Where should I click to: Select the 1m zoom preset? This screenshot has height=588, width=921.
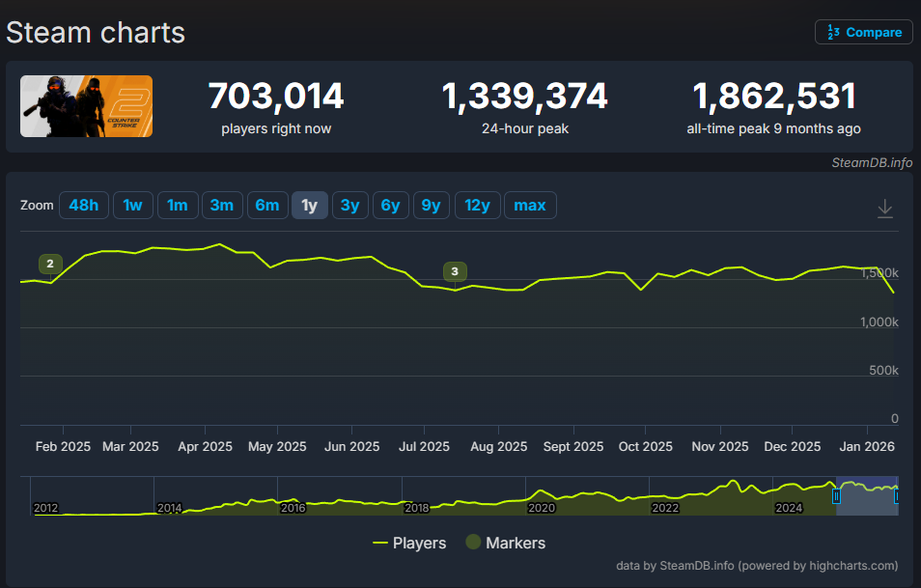[x=178, y=205]
